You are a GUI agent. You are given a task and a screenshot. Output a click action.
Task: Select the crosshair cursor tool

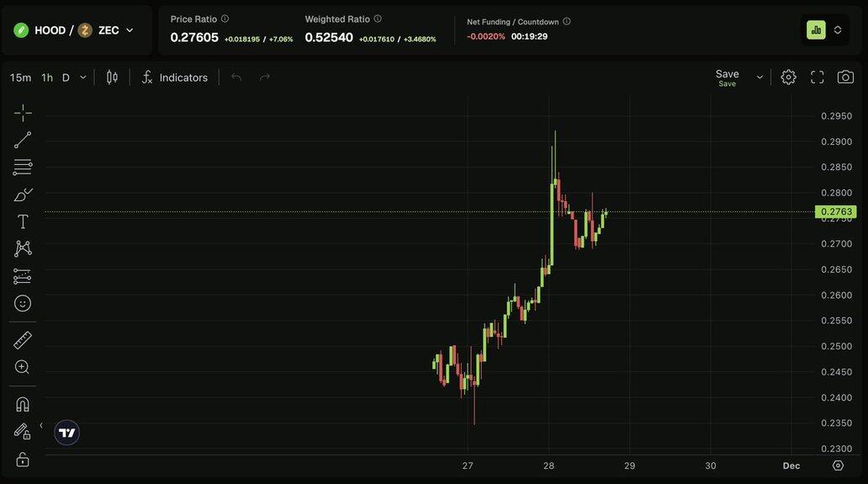pyautogui.click(x=23, y=113)
